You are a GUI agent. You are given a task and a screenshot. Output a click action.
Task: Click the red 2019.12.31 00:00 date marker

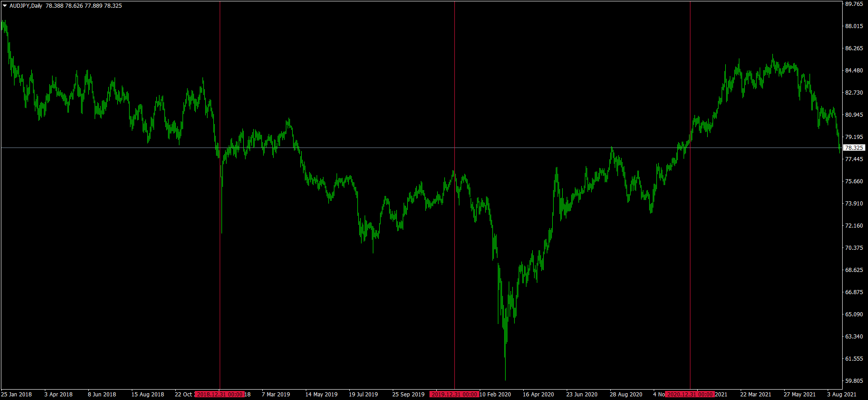454,395
